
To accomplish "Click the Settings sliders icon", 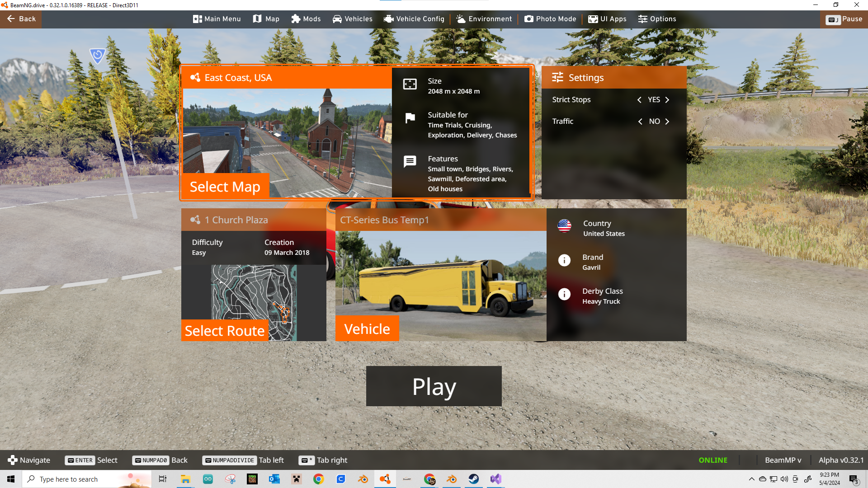I will click(557, 77).
